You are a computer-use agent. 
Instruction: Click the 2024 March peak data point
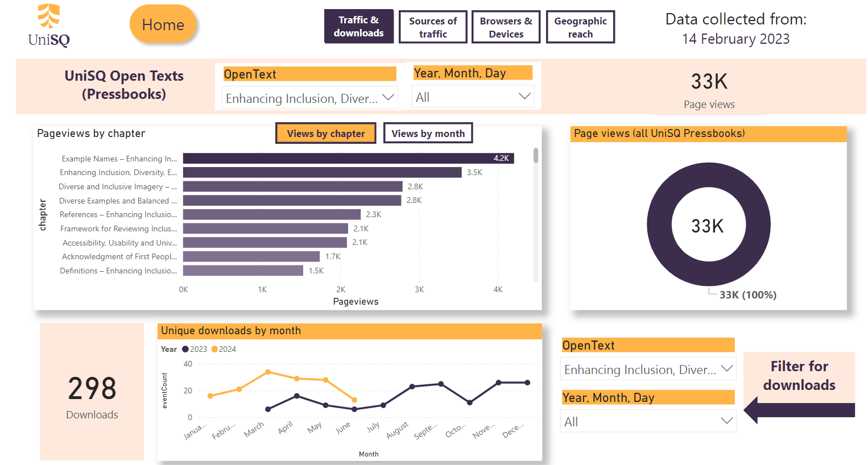point(268,372)
